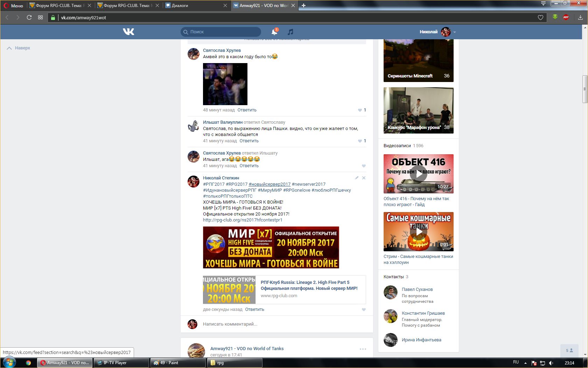Image resolution: width=588 pixels, height=368 pixels.
Task: Go back with browser back arrow
Action: point(7,17)
